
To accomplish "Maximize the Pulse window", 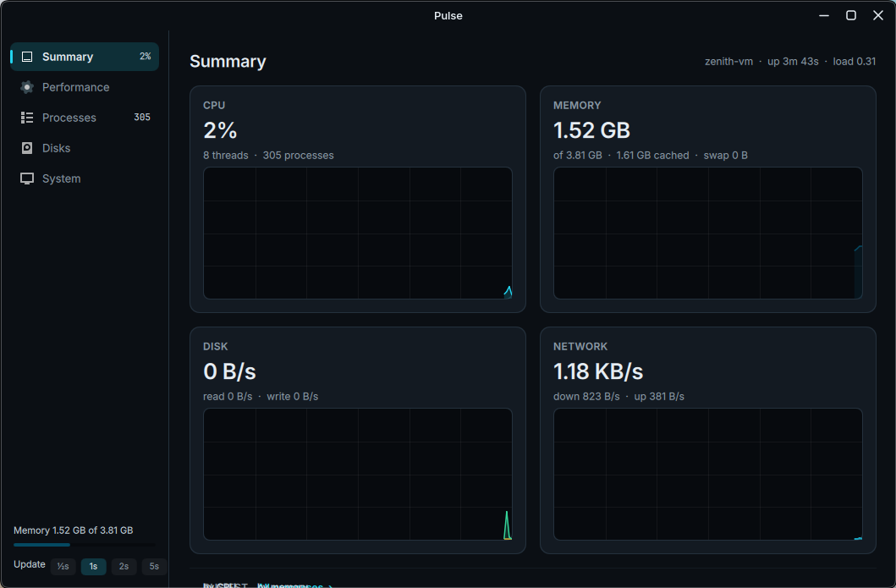I will click(x=851, y=15).
